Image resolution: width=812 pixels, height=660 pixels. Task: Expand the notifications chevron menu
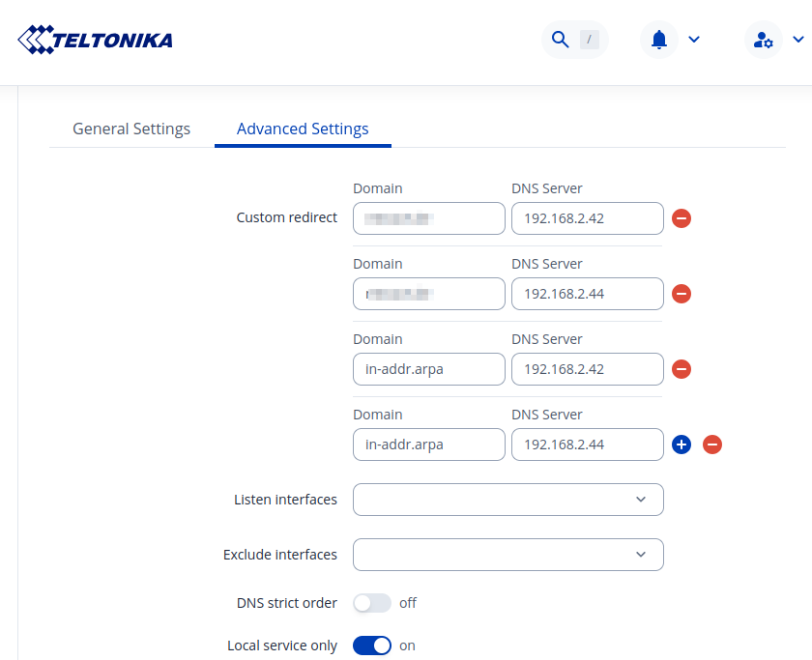(693, 40)
